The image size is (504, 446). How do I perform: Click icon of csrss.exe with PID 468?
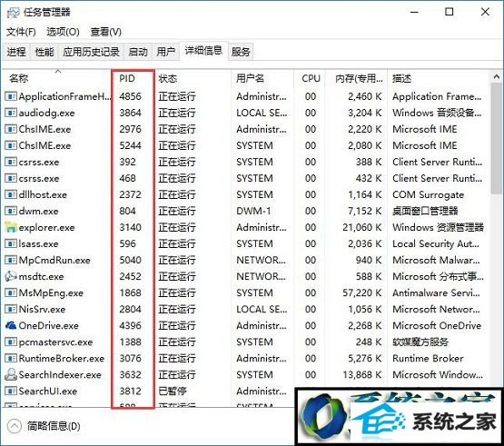(x=11, y=178)
